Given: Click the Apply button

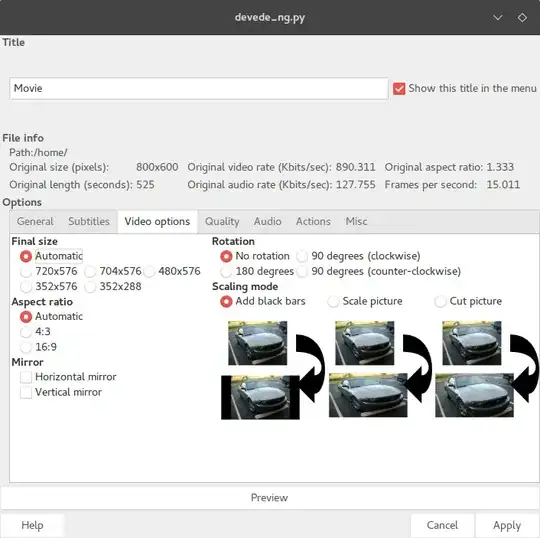Looking at the screenshot, I should tap(507, 526).
